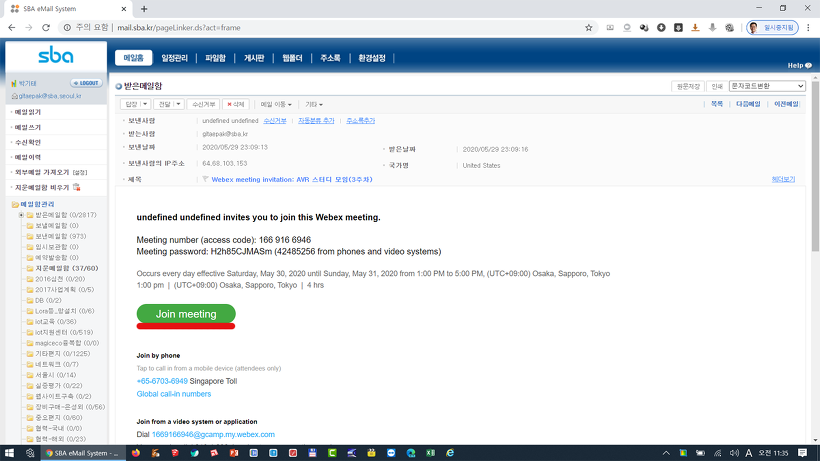
Task: Click the 원문저장 button
Action: pos(688,86)
